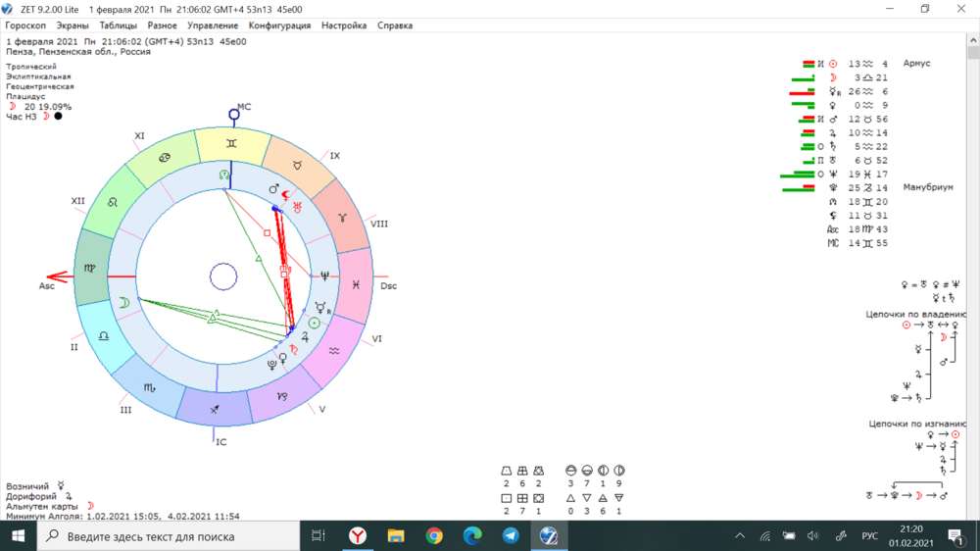Click the cardinal cross trapezoid icon
The image size is (980, 551).
pyautogui.click(x=507, y=471)
